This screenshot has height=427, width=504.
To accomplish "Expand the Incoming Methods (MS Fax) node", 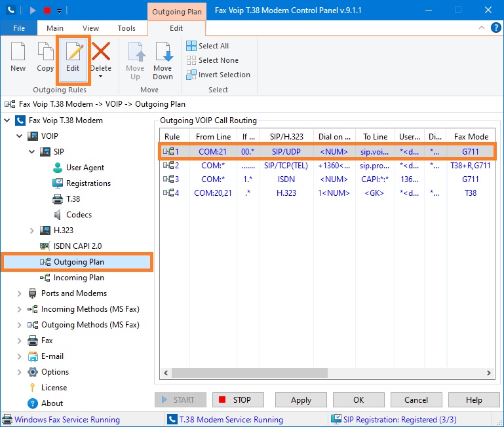I will point(19,309).
